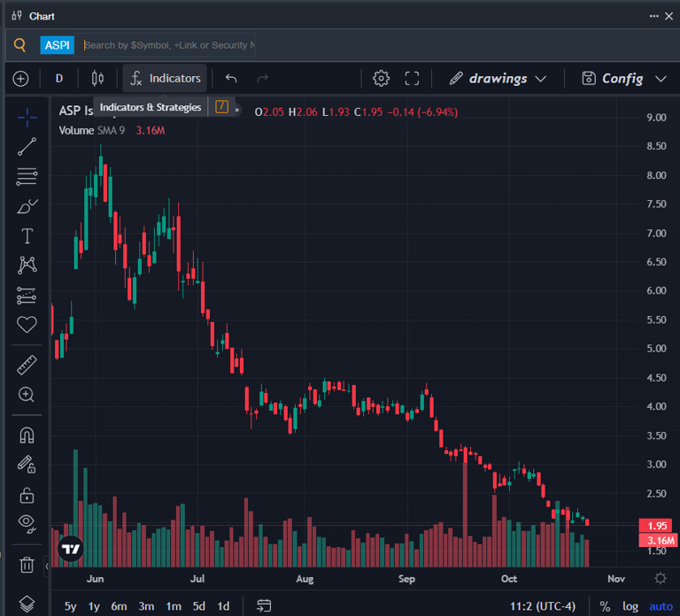
Task: Undo the last chart action
Action: click(x=231, y=79)
